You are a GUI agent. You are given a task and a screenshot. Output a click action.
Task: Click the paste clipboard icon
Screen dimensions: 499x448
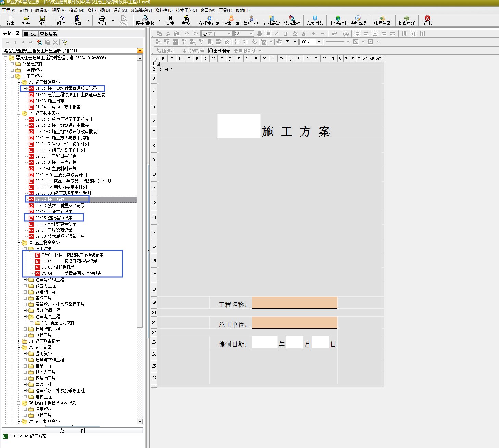[176, 34]
